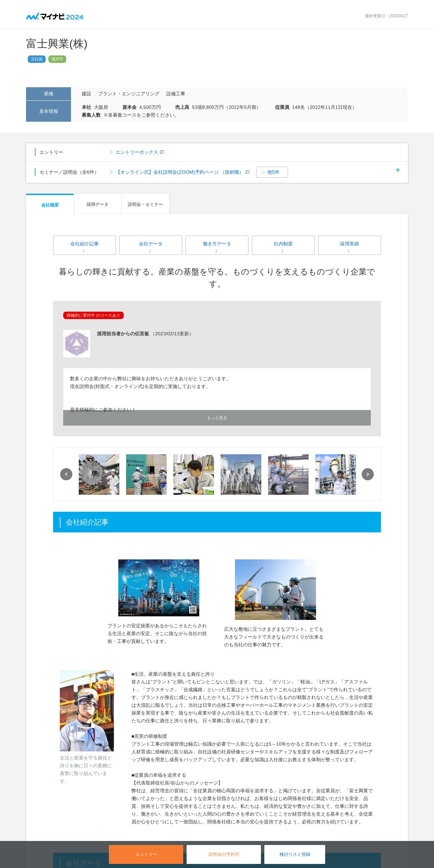Viewport: 434px width, 868px height.
Task: Jump to 会社データ section
Action: pos(151,245)
